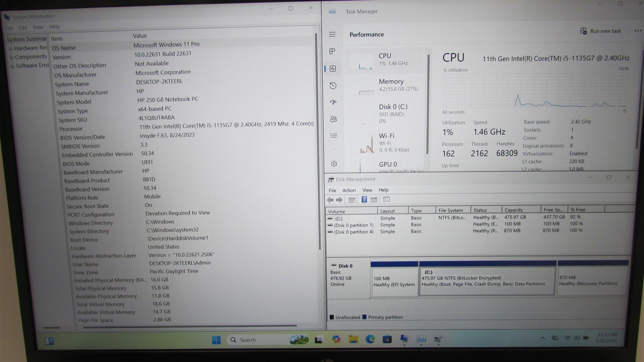The width and height of the screenshot is (644, 362).
Task: Select Performance page icon in Task Manager sidebar
Action: click(333, 69)
